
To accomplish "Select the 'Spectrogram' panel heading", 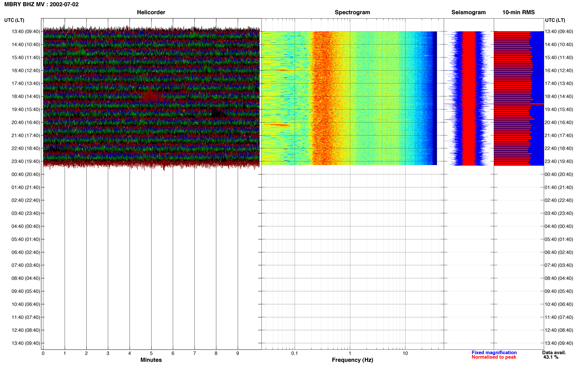I will 352,12.
